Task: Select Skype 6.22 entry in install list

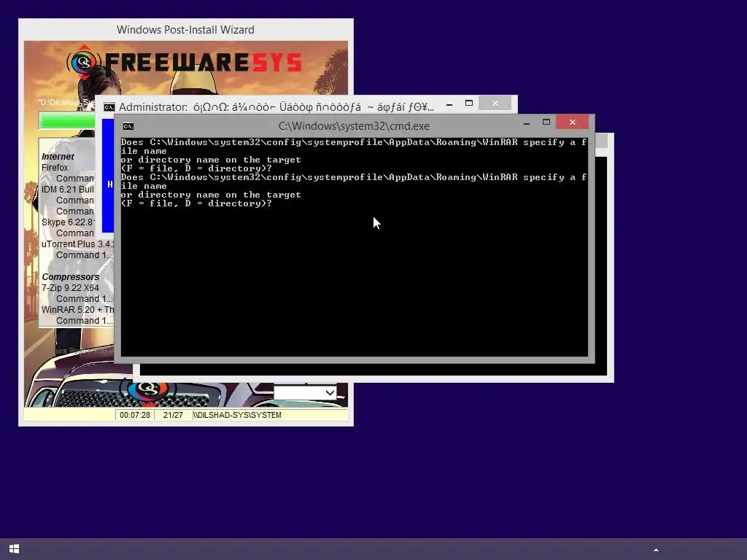Action: (68, 222)
